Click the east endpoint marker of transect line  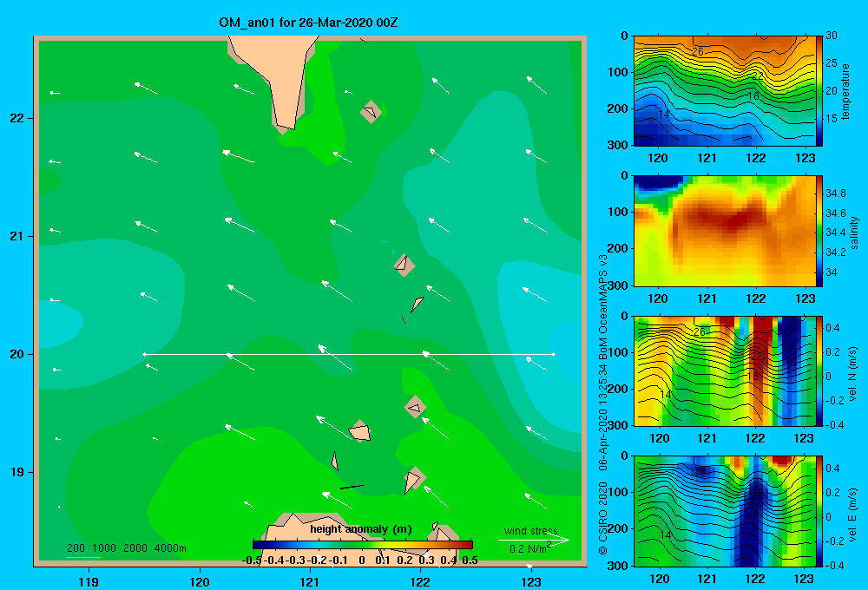tap(554, 354)
